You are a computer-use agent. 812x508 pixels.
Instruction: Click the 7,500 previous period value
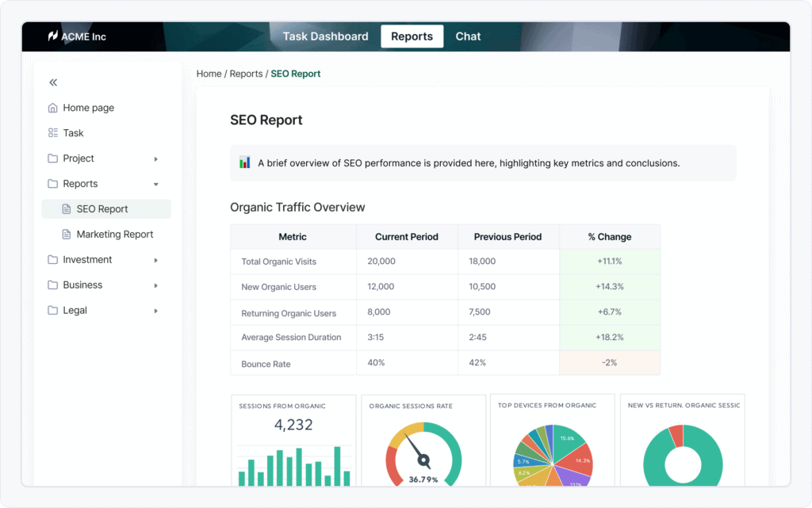click(x=480, y=312)
